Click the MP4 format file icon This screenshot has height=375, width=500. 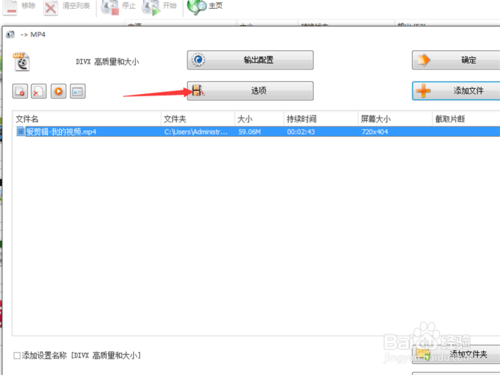21,62
